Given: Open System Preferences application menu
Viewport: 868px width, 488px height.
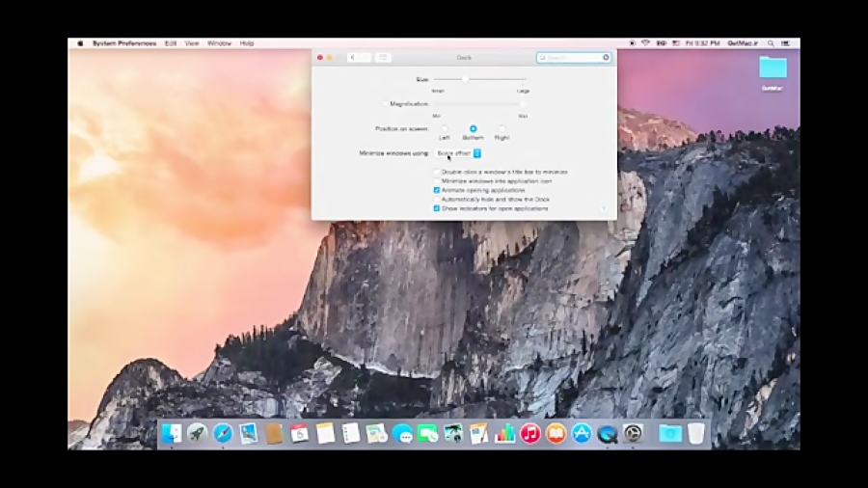Looking at the screenshot, I should point(124,43).
